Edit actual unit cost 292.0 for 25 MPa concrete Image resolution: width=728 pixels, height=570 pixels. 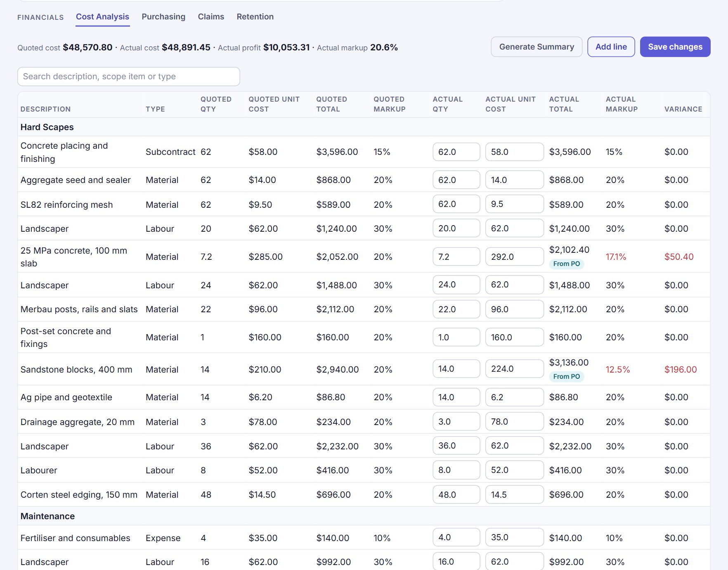click(515, 256)
